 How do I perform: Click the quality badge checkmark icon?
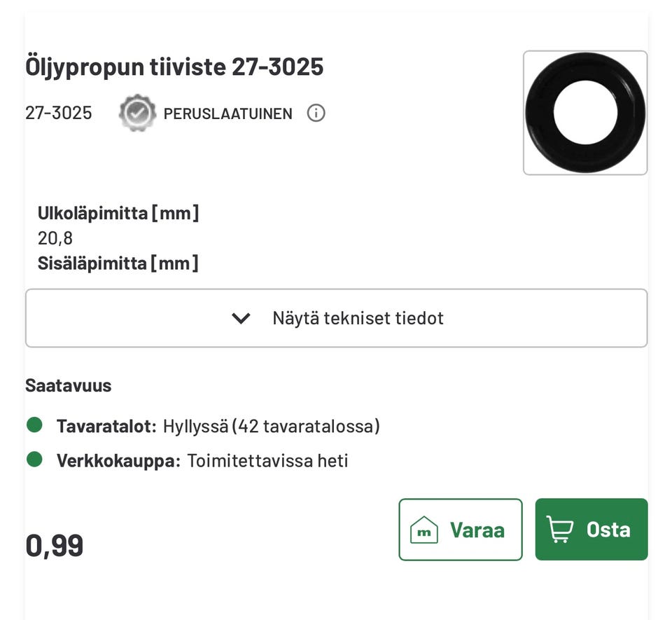(x=136, y=113)
